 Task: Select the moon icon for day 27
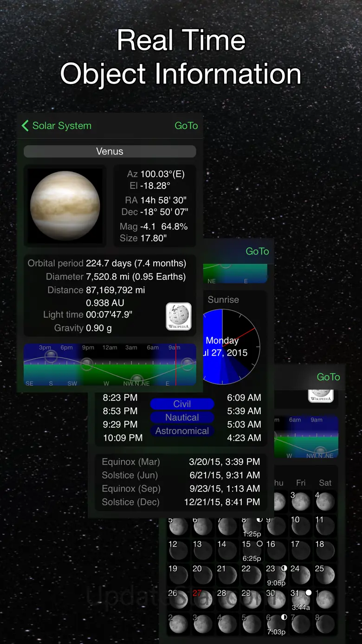pyautogui.click(x=203, y=599)
